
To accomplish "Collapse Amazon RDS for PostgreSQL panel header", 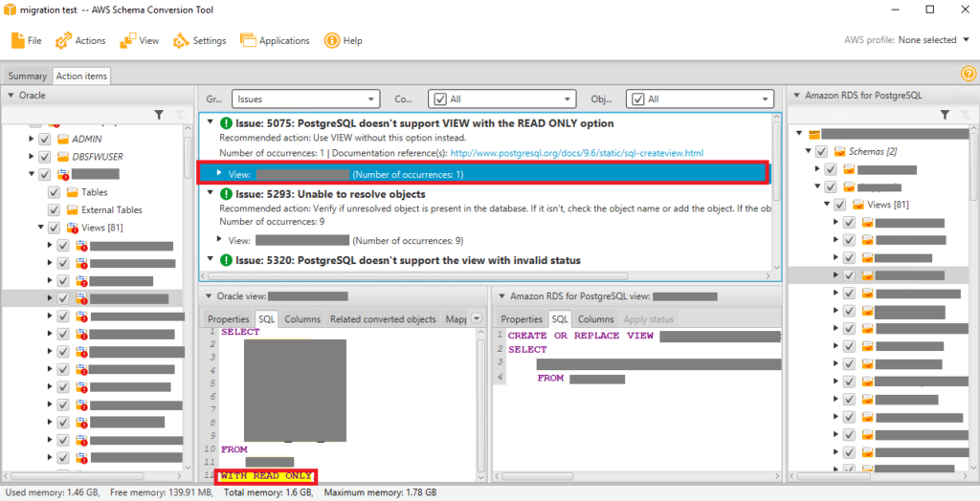I will tap(797, 96).
